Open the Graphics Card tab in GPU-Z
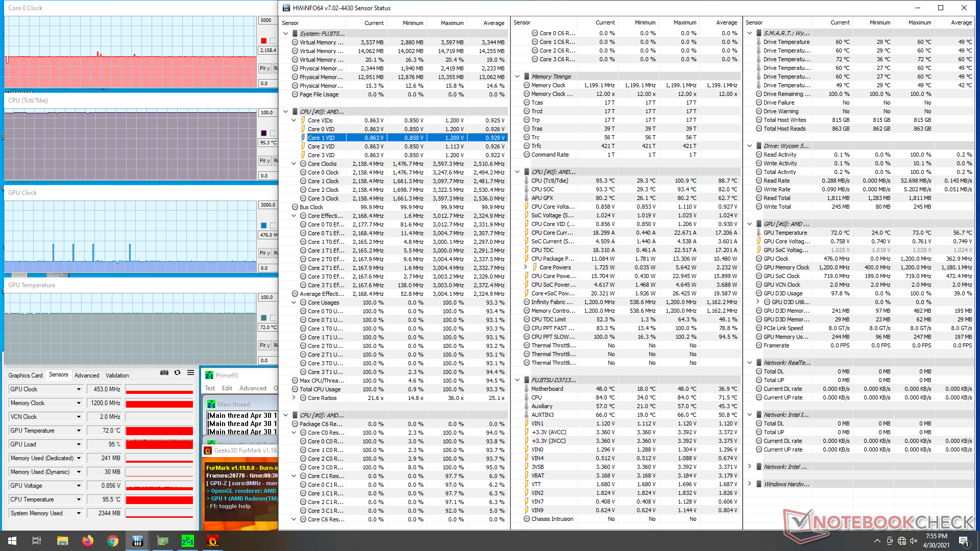Screen dimensions: 980x551 pyautogui.click(x=26, y=375)
